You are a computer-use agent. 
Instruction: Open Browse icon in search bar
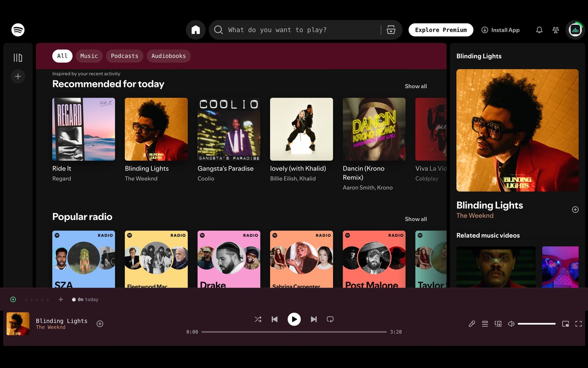tap(391, 30)
